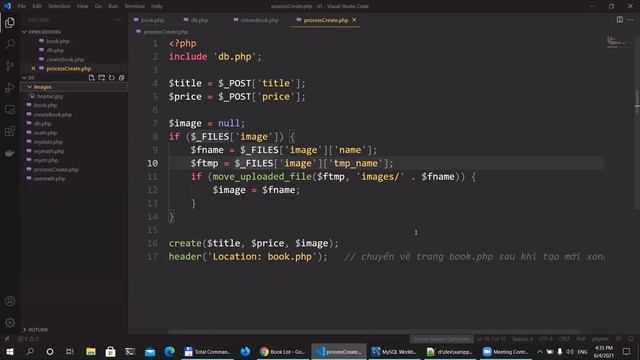The width and height of the screenshot is (640, 360).
Task: Open the Docker view in activity bar
Action: point(10,153)
